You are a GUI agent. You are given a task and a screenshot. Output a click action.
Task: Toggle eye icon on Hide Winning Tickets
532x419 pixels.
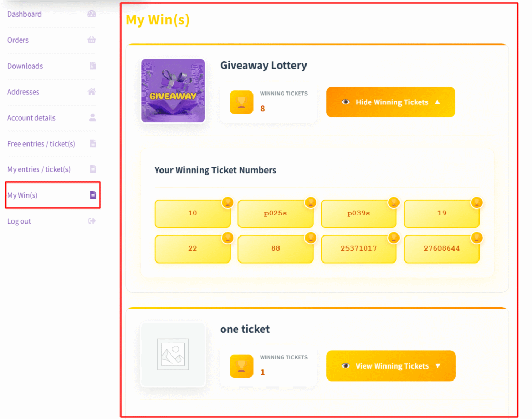coord(345,102)
